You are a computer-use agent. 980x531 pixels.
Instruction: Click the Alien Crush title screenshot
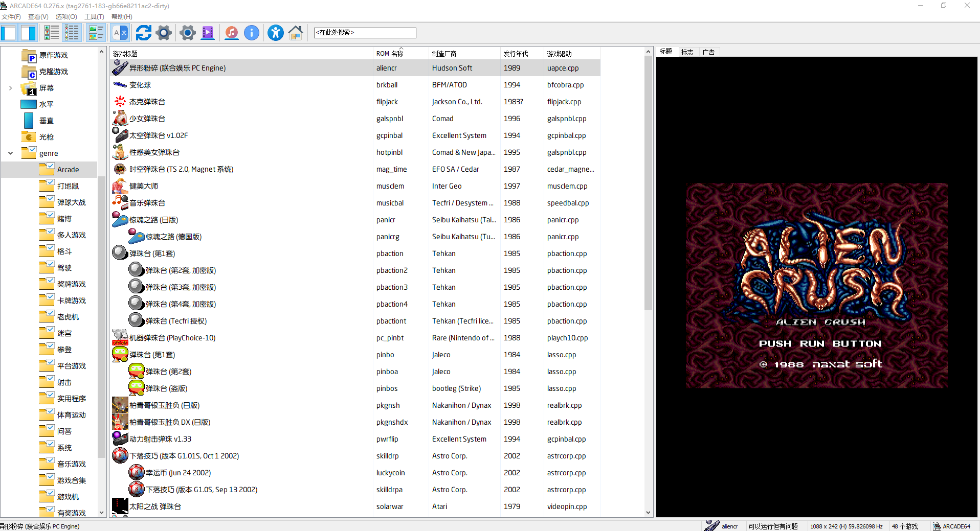click(816, 285)
